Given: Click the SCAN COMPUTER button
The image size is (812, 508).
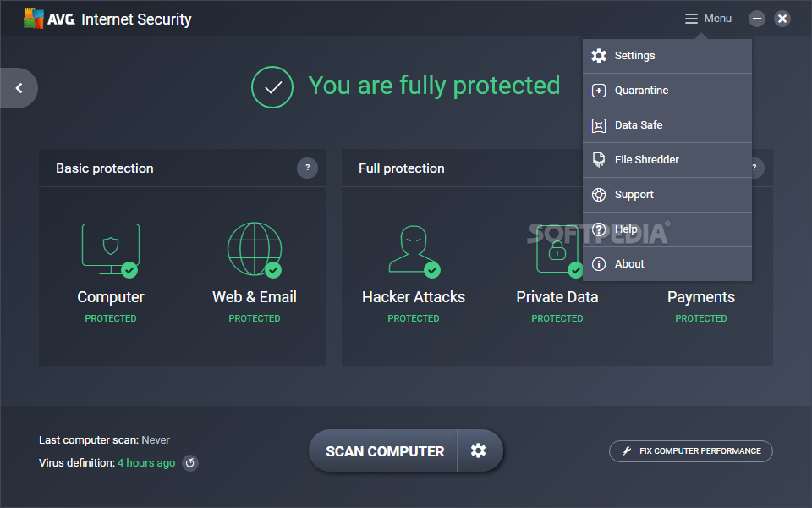Looking at the screenshot, I should 385,451.
